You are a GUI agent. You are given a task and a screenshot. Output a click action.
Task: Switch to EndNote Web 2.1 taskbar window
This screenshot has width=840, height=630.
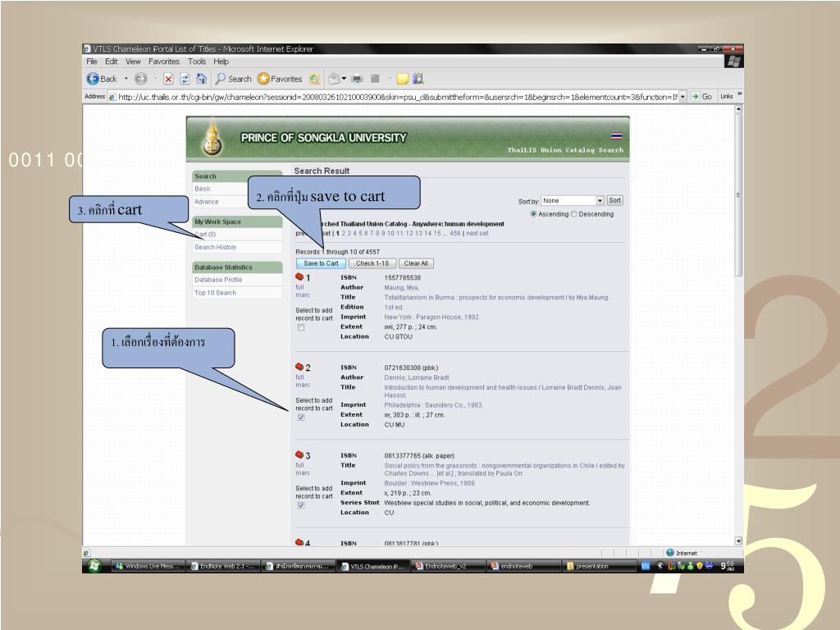pyautogui.click(x=224, y=566)
